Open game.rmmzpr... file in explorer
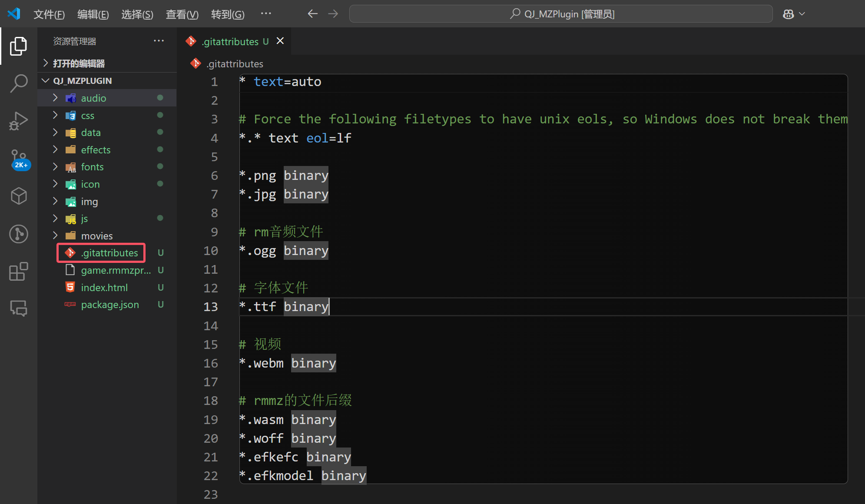 pos(107,270)
